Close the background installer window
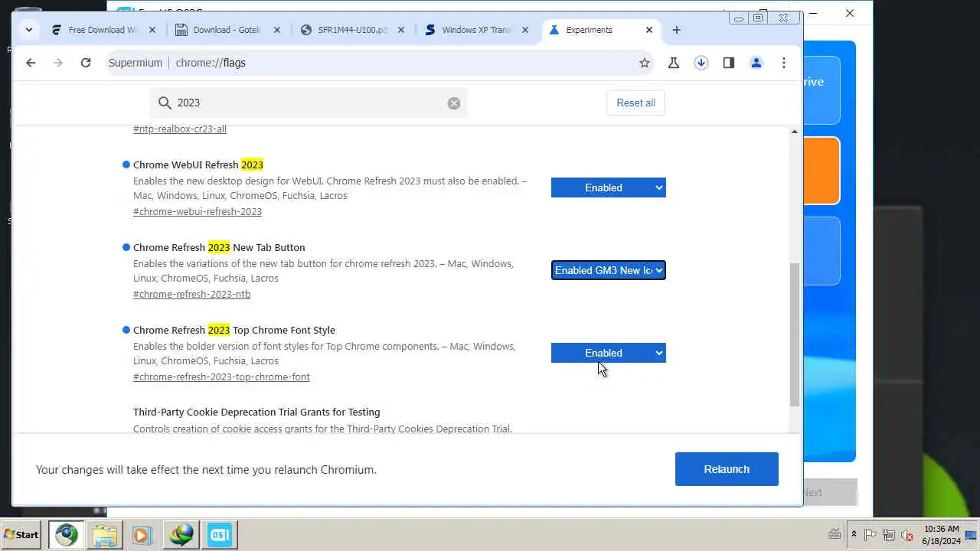This screenshot has height=551, width=980. (x=850, y=13)
